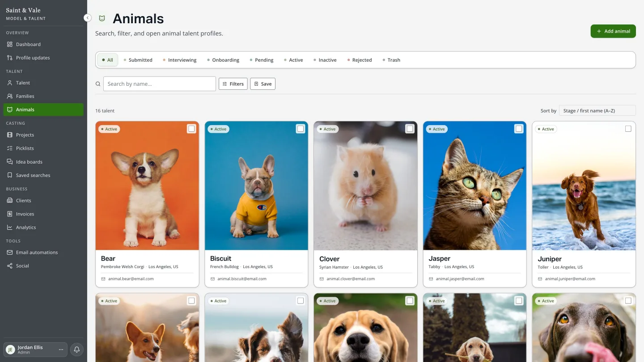
Task: Open Clover the hamster's photo
Action: [365, 186]
